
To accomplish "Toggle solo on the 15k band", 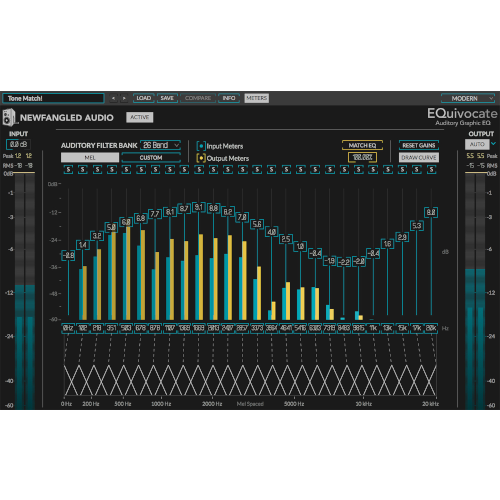I will [402, 170].
